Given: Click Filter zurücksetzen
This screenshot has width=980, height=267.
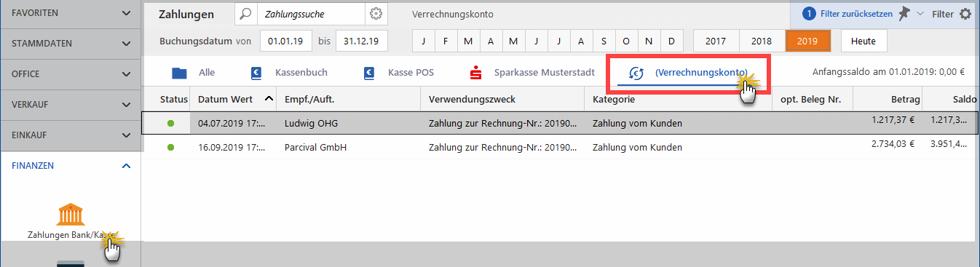Looking at the screenshot, I should pos(855,14).
